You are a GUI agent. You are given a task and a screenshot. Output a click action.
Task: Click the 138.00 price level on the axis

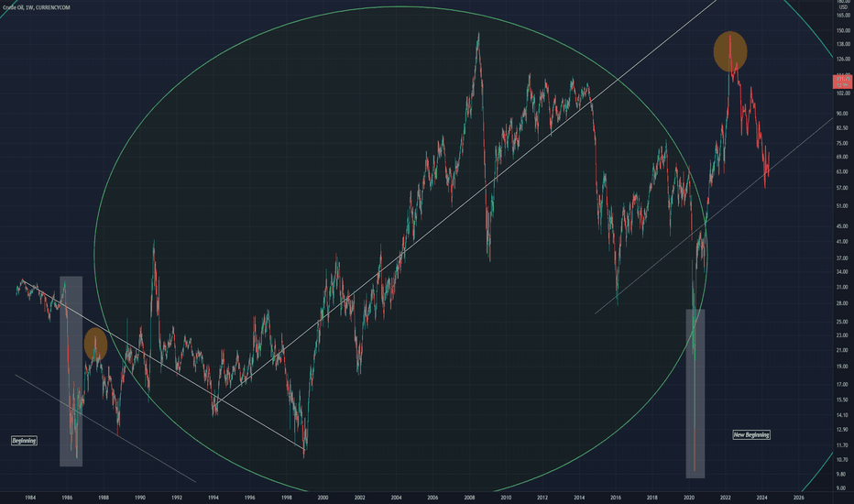click(843, 45)
